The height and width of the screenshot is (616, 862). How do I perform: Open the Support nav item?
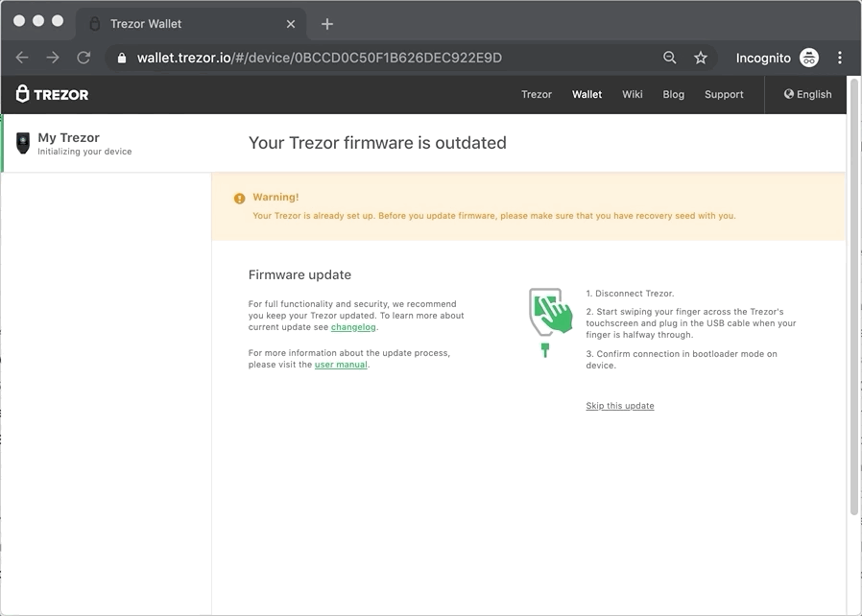click(724, 95)
